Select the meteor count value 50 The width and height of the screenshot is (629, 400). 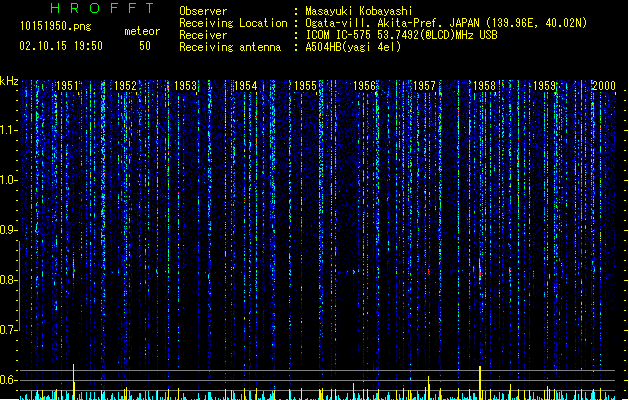click(x=145, y=46)
